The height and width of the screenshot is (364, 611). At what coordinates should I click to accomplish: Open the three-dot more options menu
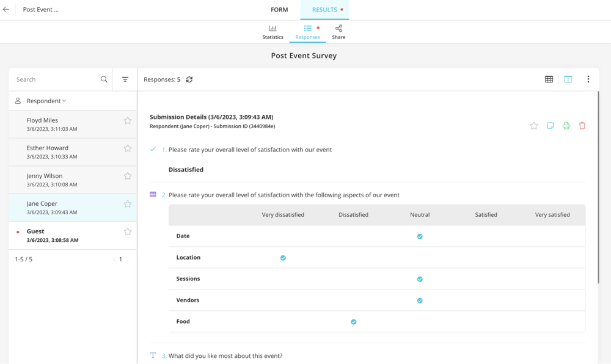click(588, 79)
